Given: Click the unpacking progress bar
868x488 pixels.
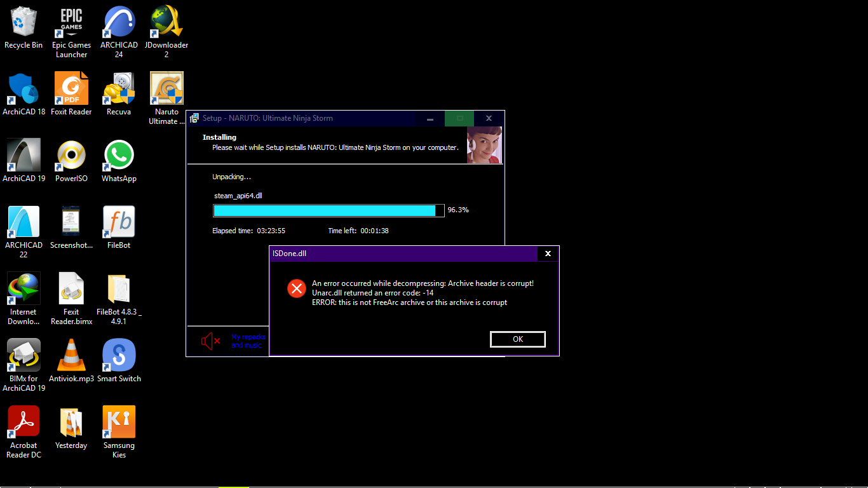Looking at the screenshot, I should coord(328,210).
